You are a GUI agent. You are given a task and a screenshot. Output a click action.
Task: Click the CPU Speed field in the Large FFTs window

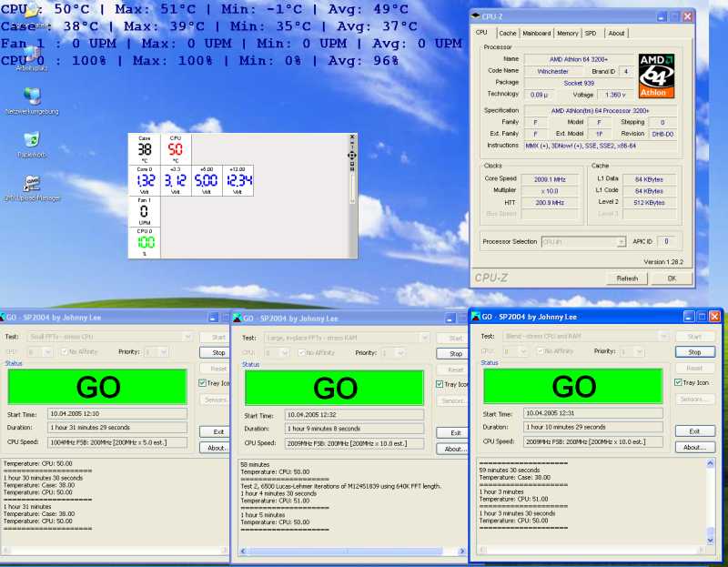pyautogui.click(x=354, y=444)
